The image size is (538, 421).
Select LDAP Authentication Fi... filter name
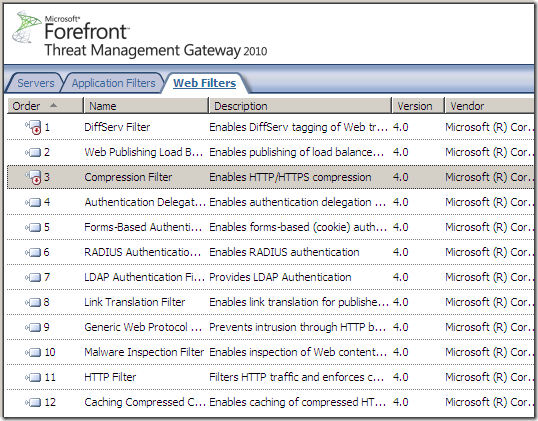point(144,277)
